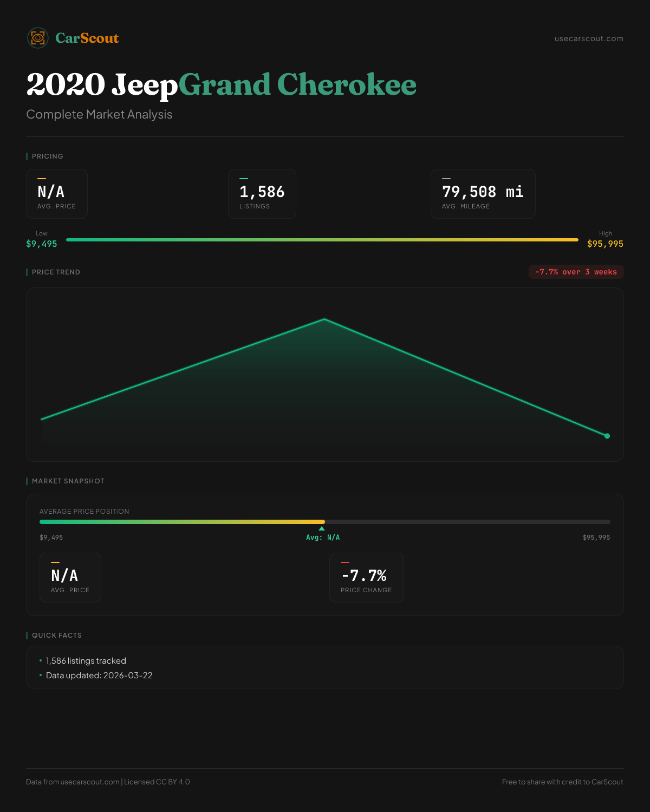Click the green end dot on trend line
The width and height of the screenshot is (650, 812).
click(607, 436)
